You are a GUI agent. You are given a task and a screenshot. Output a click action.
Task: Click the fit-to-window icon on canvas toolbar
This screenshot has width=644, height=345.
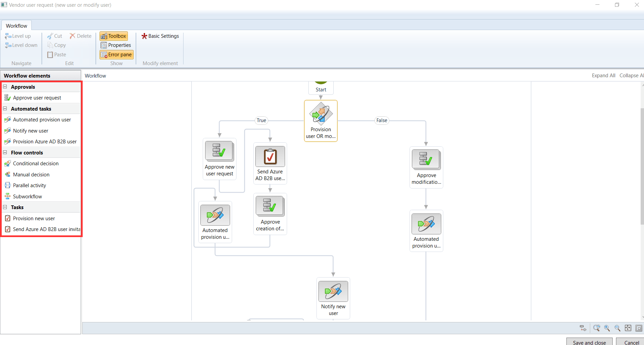coord(628,328)
